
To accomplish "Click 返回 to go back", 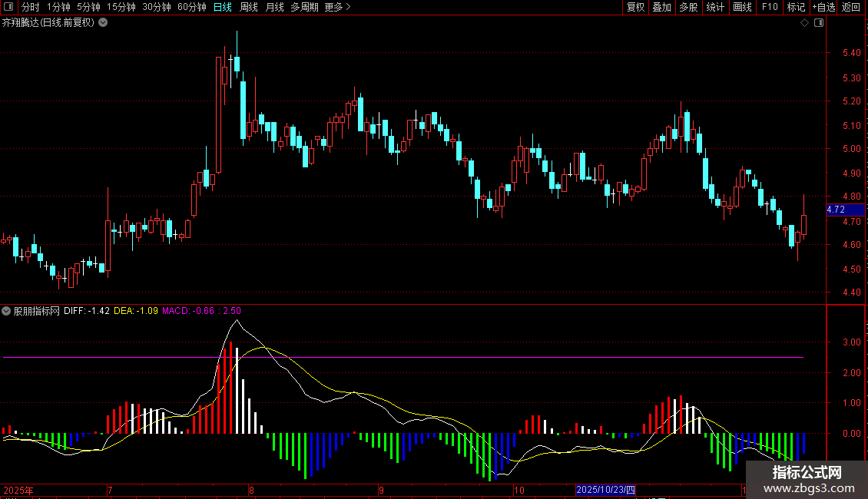I will (x=851, y=7).
